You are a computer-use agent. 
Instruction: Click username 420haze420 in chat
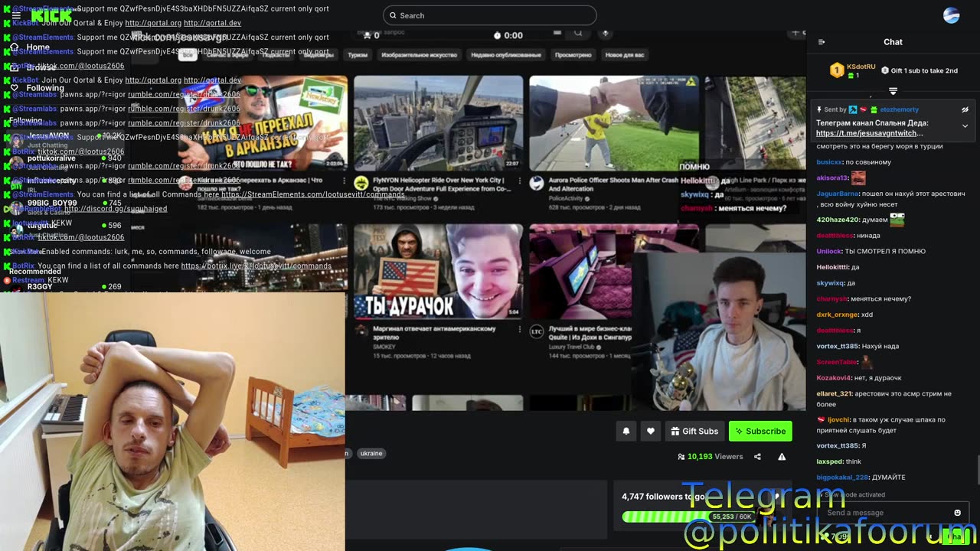click(838, 220)
